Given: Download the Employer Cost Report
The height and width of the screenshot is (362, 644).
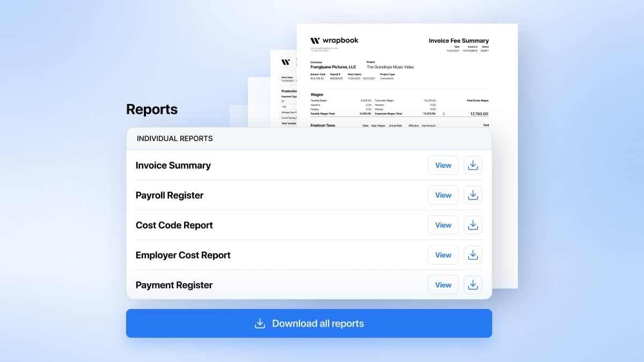Looking at the screenshot, I should click(x=473, y=255).
